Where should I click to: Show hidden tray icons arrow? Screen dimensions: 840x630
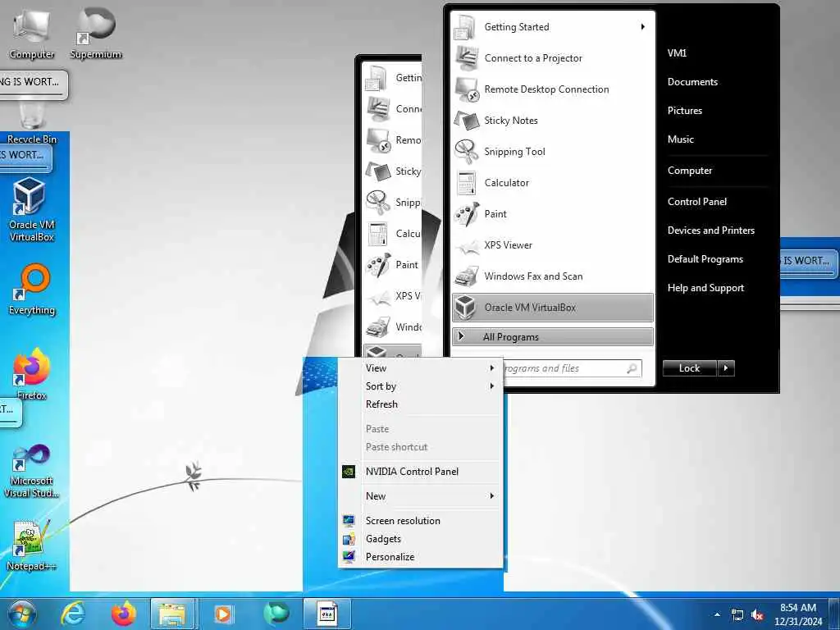tap(717, 614)
